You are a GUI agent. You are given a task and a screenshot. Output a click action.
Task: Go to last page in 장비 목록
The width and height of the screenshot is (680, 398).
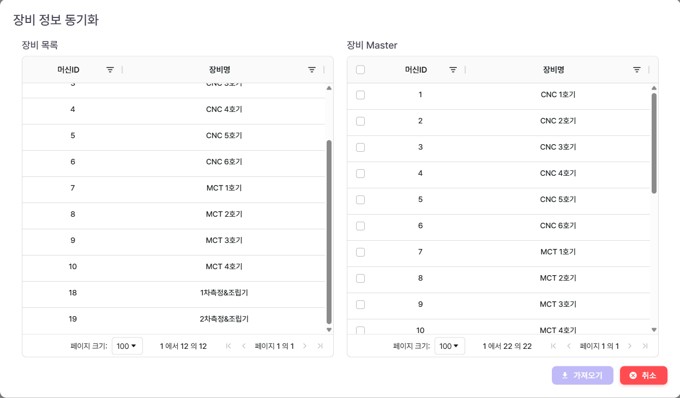(x=320, y=346)
